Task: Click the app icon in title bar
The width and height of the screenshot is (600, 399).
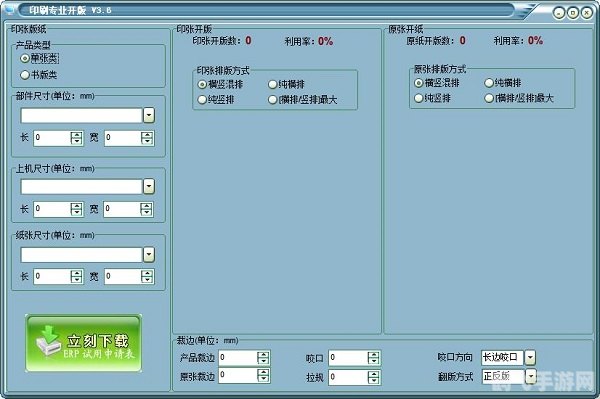Action: (x=9, y=10)
